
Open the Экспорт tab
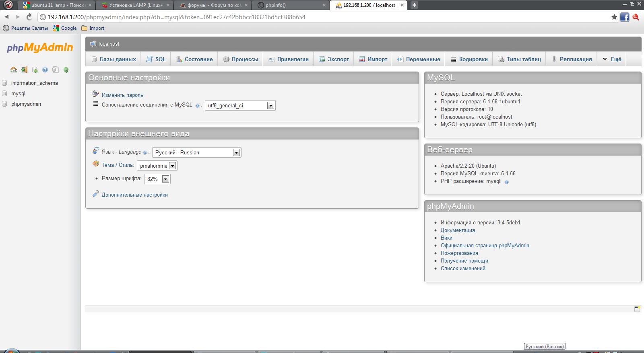[334, 59]
